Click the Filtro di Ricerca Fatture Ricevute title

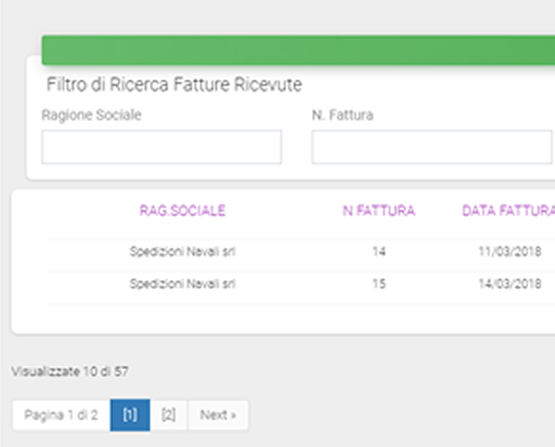coord(174,85)
